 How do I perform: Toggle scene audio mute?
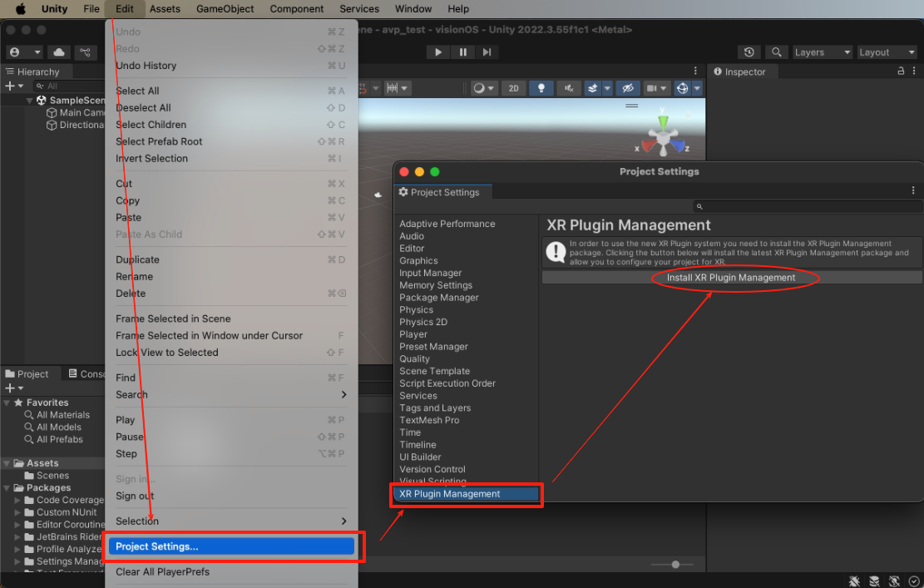[569, 88]
